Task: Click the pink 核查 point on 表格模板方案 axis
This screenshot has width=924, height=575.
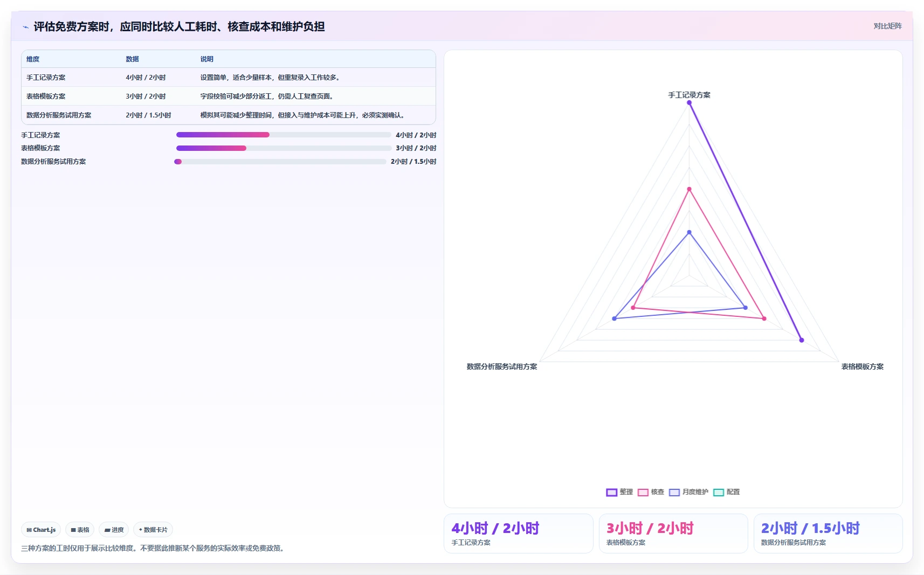Action: coord(764,318)
